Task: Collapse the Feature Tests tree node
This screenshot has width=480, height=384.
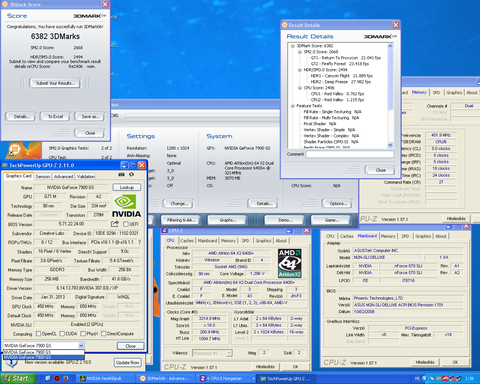Action: (292, 106)
